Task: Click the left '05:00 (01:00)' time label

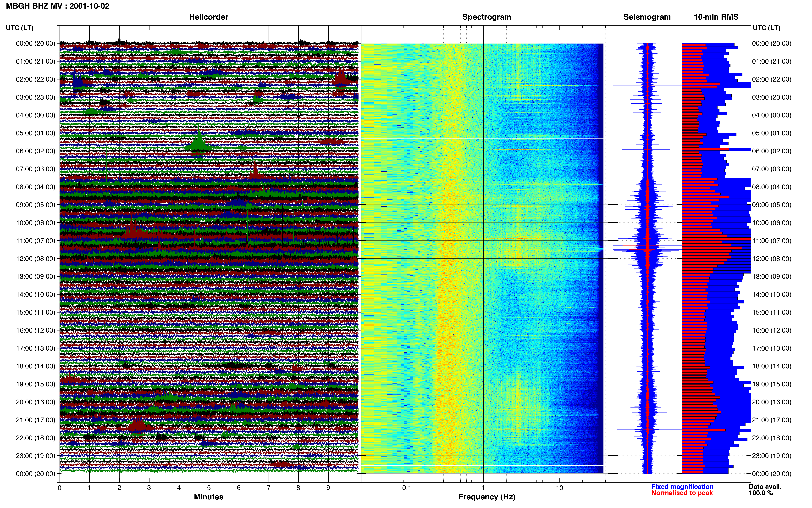Action: coord(35,133)
